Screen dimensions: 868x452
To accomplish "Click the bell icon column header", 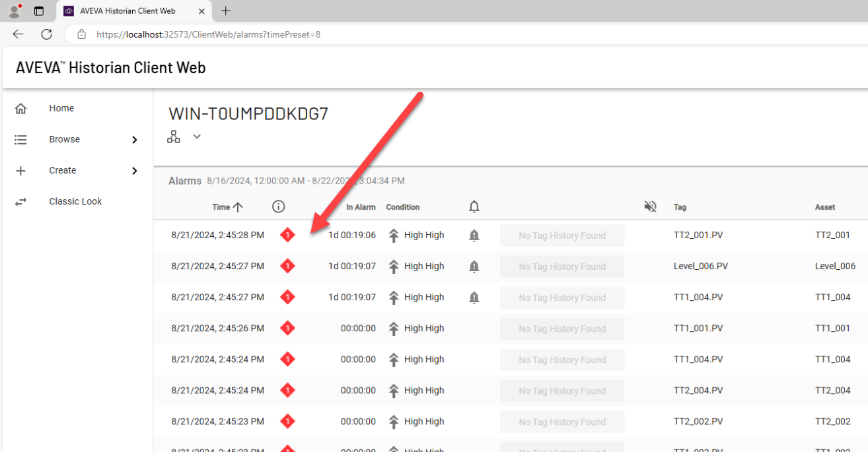I will 474,207.
